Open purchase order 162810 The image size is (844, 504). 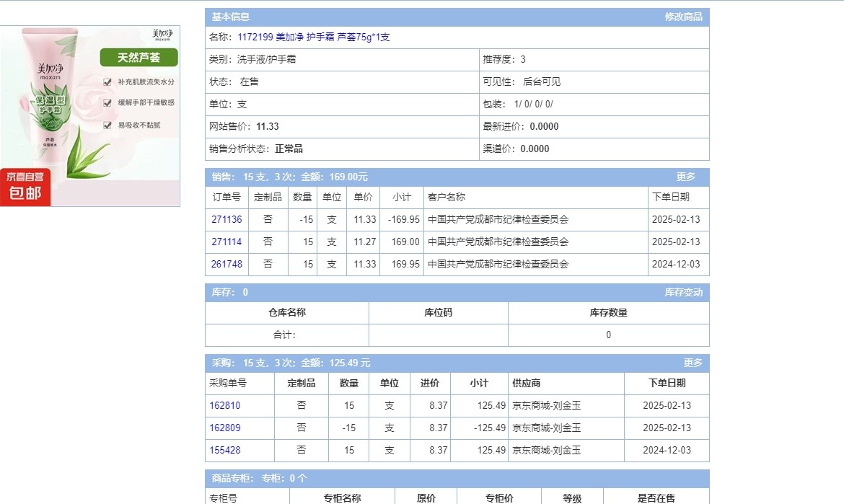pyautogui.click(x=225, y=405)
